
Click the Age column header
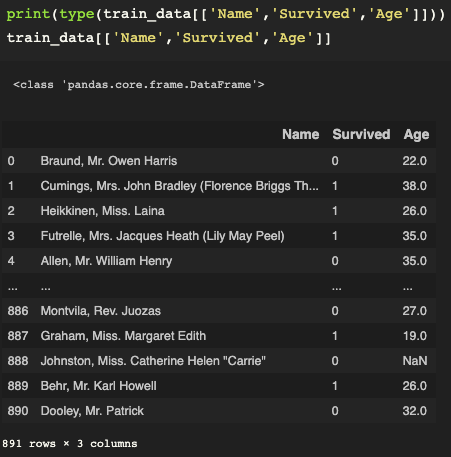click(x=416, y=135)
